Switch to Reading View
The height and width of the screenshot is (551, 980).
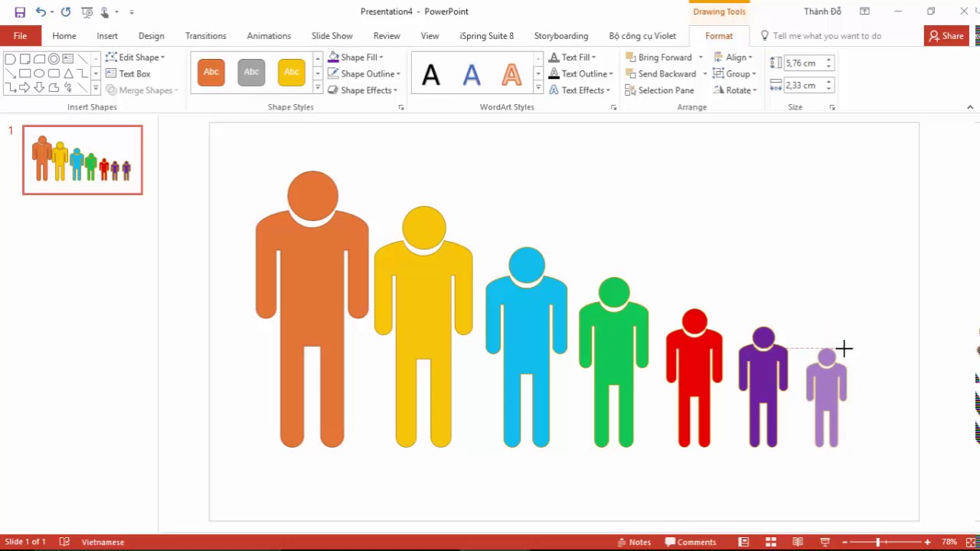click(798, 542)
